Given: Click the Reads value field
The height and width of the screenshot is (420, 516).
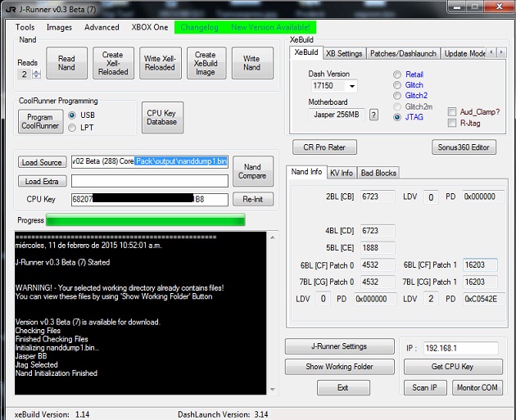Looking at the screenshot, I should pyautogui.click(x=25, y=75).
